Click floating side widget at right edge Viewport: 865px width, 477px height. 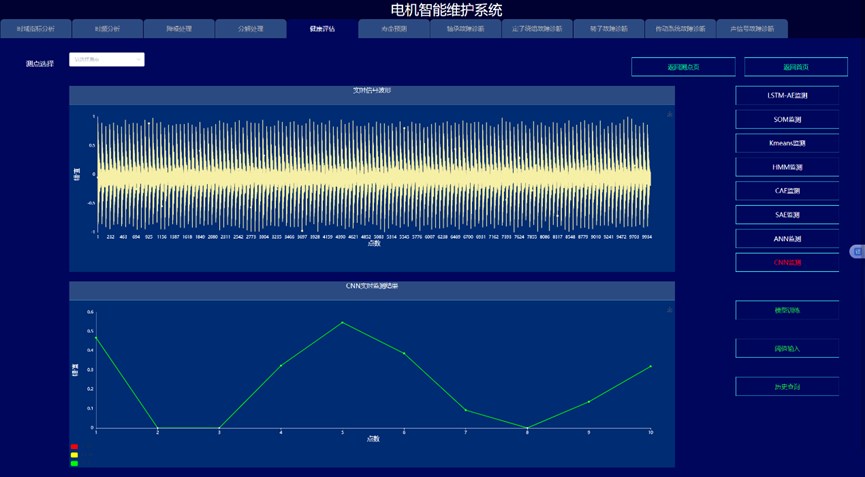[x=857, y=252]
